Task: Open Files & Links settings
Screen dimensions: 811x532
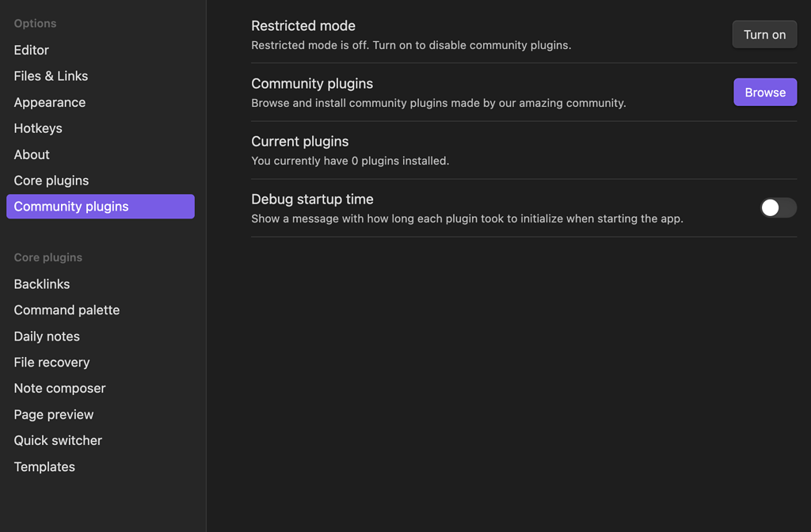Action: click(x=101, y=76)
